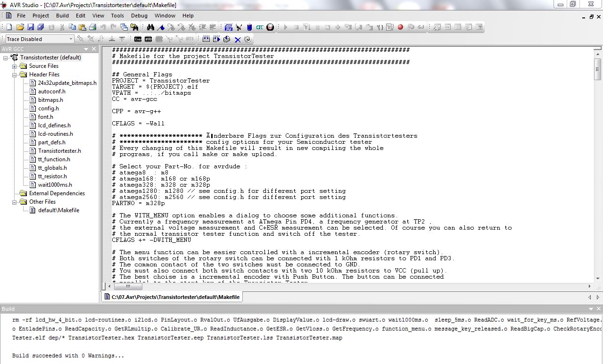Select part_defs.h in the tree
This screenshot has width=603, height=364.
(52, 142)
